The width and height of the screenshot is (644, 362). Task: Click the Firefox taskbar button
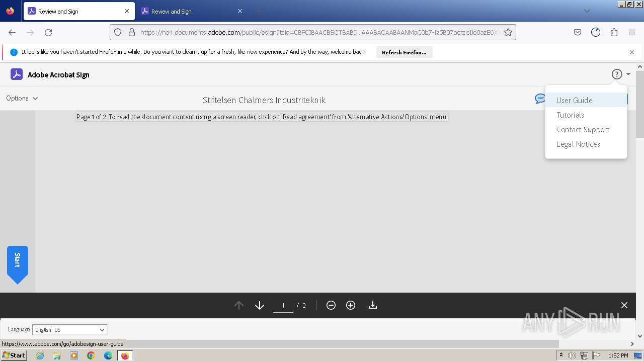coord(125,355)
